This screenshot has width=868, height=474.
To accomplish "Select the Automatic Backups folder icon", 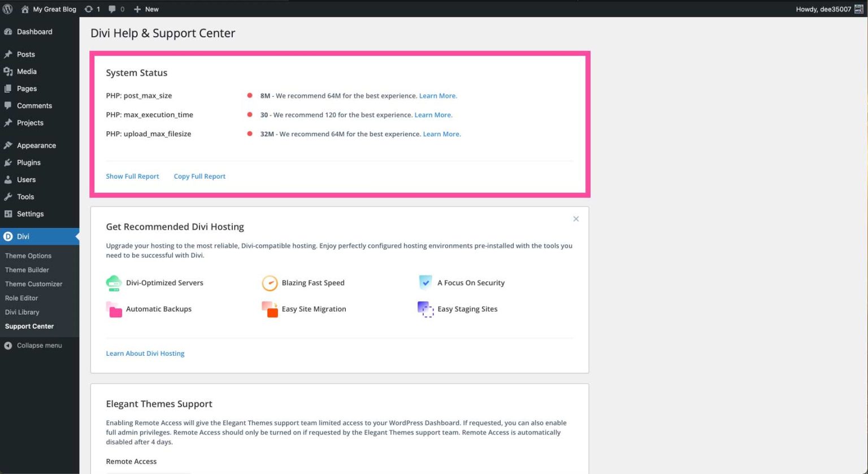I will click(114, 309).
